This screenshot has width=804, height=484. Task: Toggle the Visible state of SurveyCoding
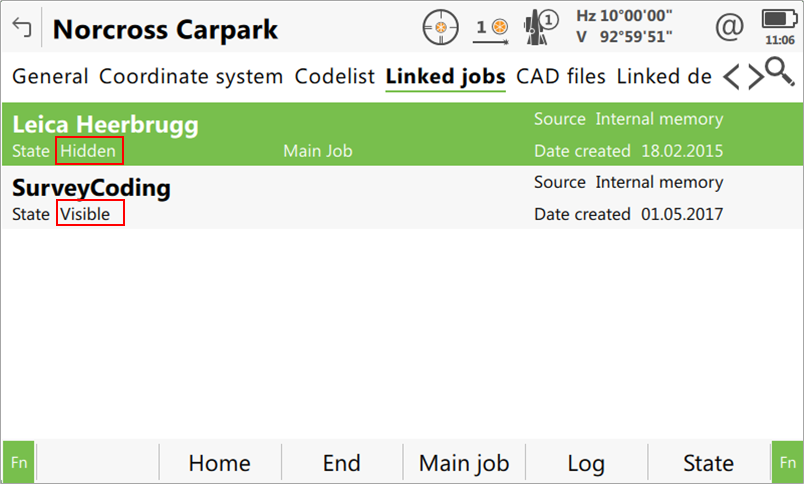tap(89, 213)
